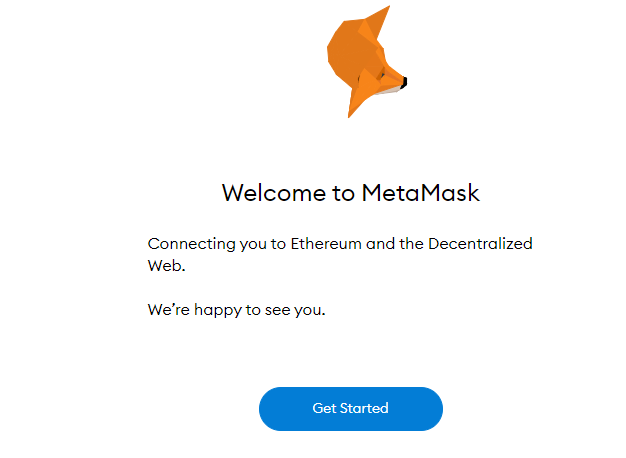
Task: Click the word to in the heading
Action: (x=343, y=194)
